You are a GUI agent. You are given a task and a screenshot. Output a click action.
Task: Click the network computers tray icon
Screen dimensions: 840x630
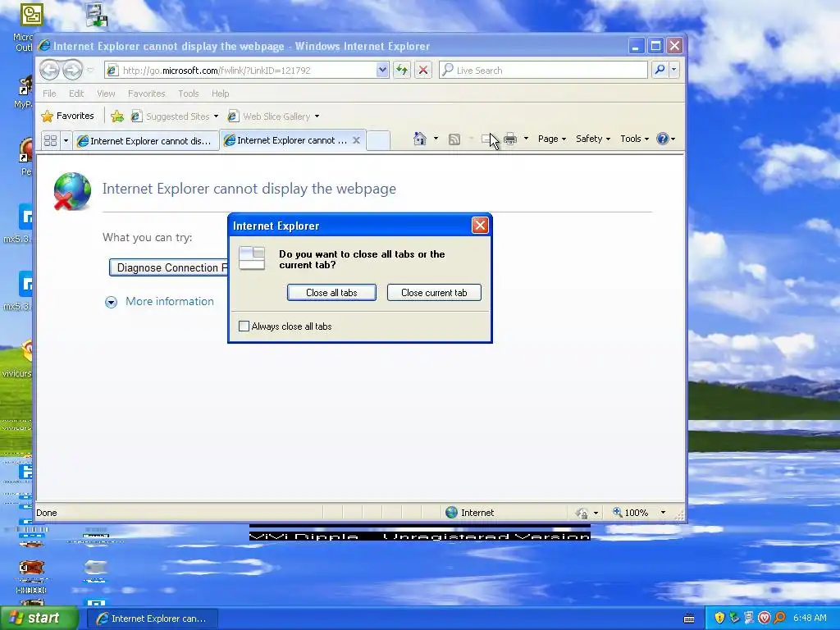(x=749, y=618)
